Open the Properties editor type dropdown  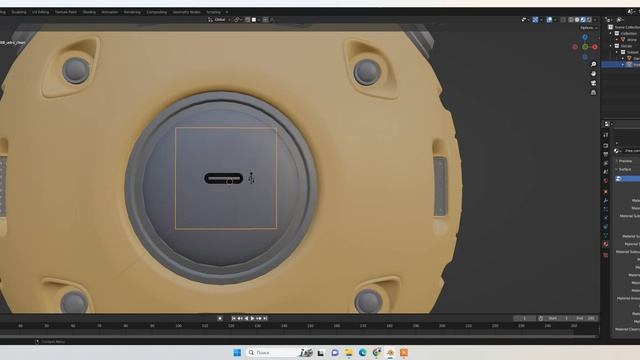608,124
